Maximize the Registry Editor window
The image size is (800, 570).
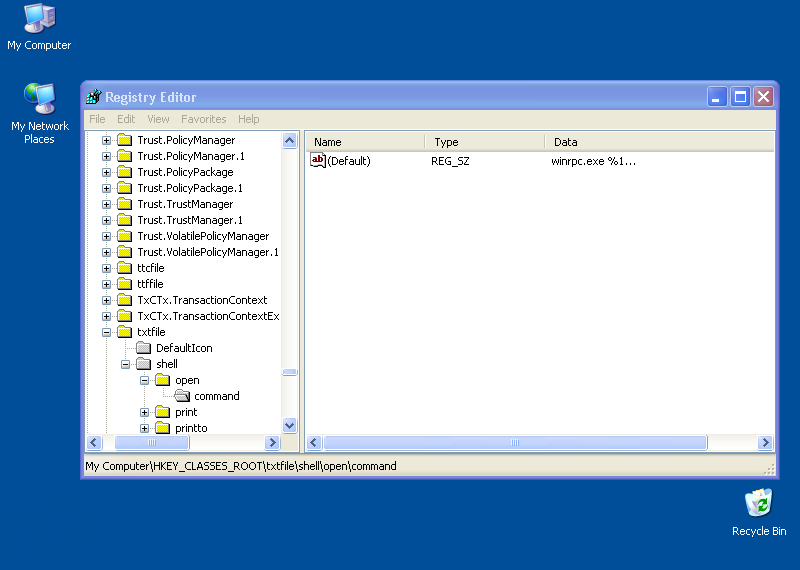coord(740,96)
